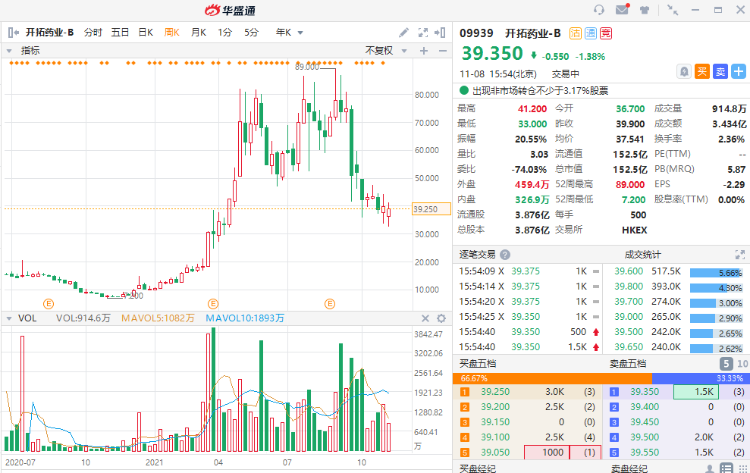Screen dimensions: 750x473
Task: Click the 33.33% sell ratio bar
Action: (700, 378)
